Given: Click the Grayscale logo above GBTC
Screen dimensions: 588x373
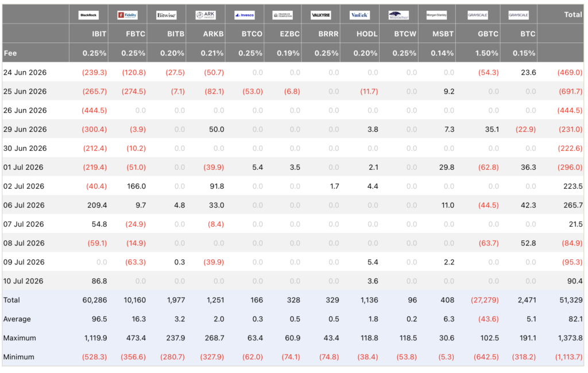Looking at the screenshot, I should (x=478, y=15).
